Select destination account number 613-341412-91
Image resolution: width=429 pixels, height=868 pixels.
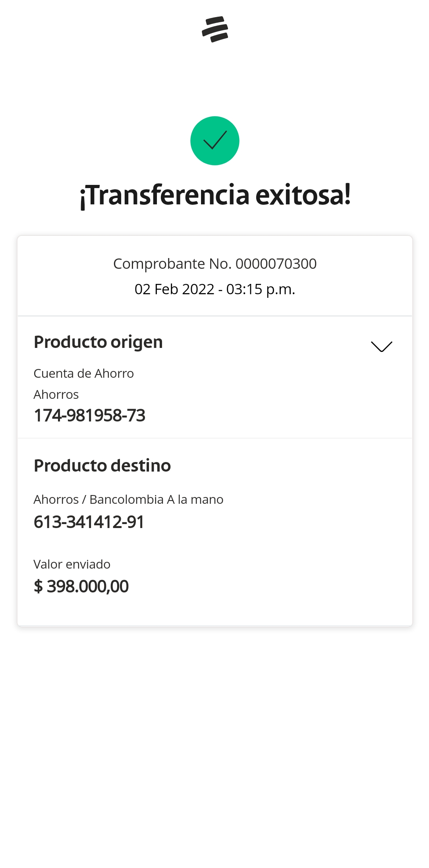[x=89, y=522]
